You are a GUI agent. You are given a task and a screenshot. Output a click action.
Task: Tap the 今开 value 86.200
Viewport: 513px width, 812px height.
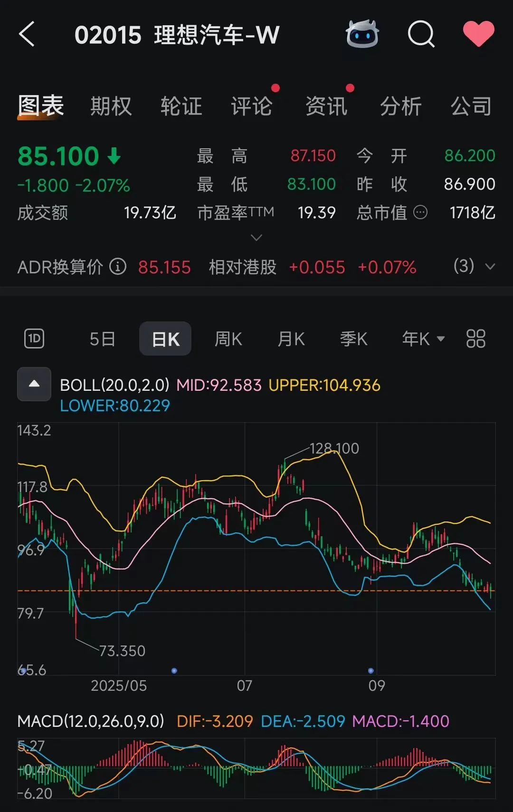470,155
